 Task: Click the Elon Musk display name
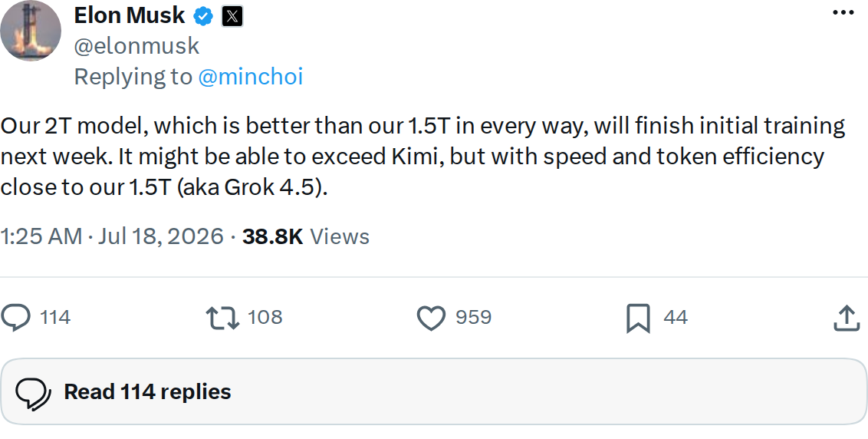(x=130, y=15)
